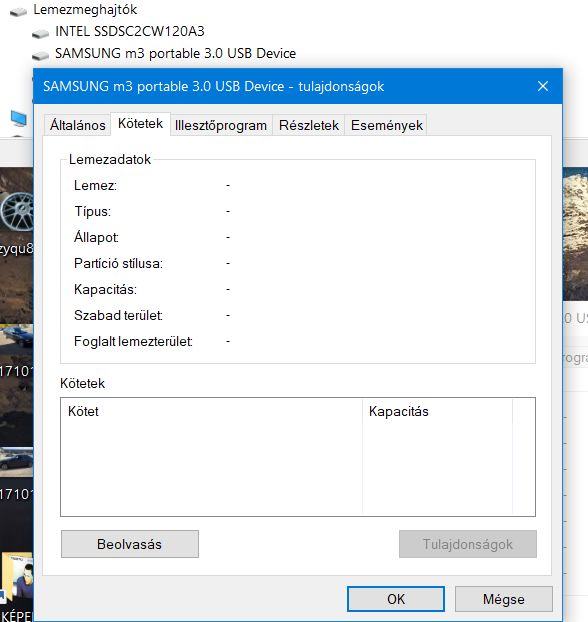Click the mountain photo thumbnail behind the dialog
The width and height of the screenshot is (588, 622).
(575, 234)
